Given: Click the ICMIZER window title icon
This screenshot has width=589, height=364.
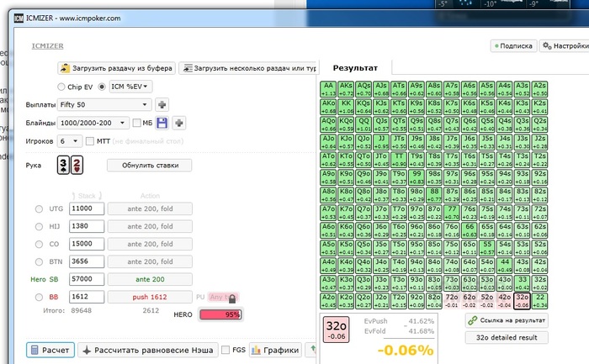Looking at the screenshot, I should pos(19,18).
